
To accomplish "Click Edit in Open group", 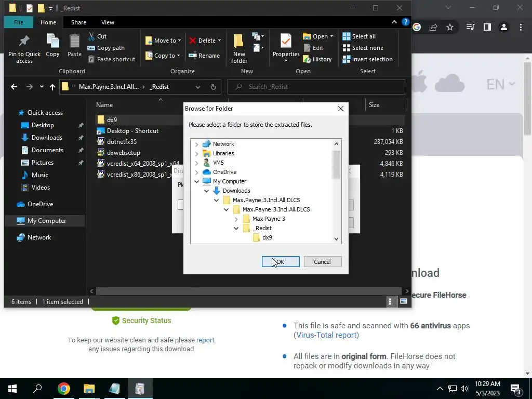I will pyautogui.click(x=313, y=48).
